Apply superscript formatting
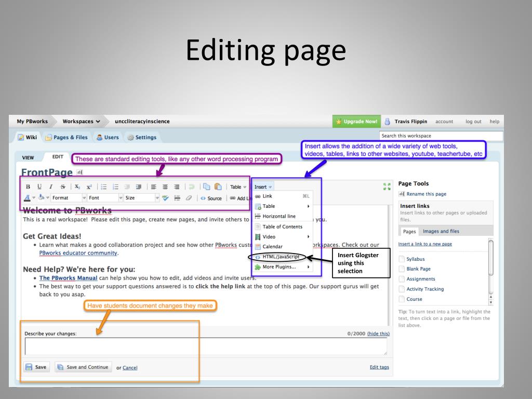Image resolution: width=532 pixels, height=399 pixels. [89, 187]
